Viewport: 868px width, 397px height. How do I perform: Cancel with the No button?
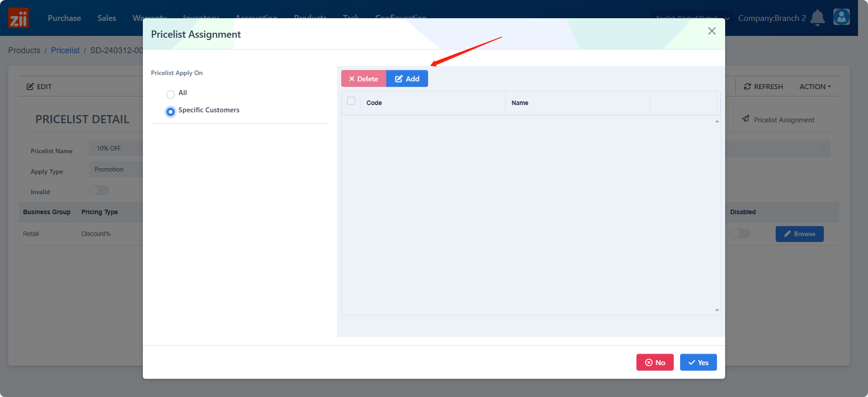coord(655,362)
